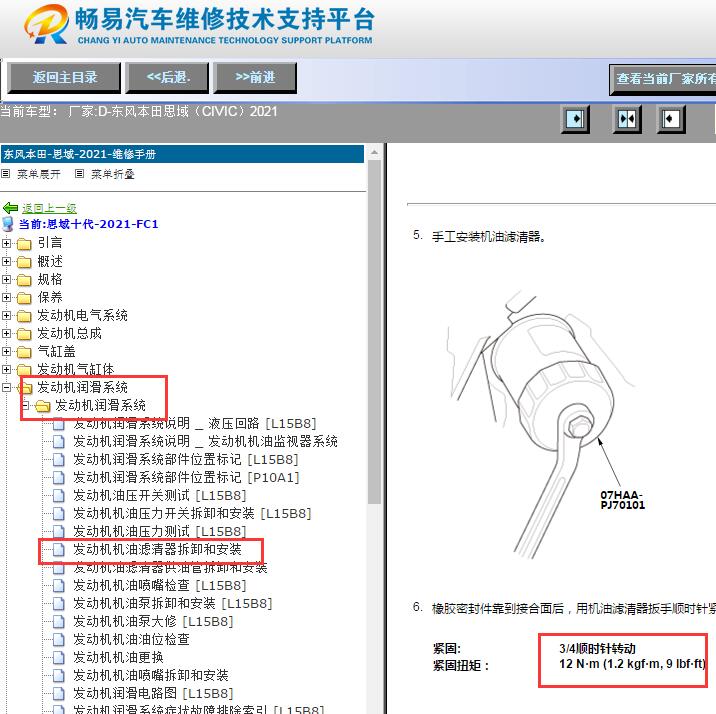Screen dimensions: 716x714
Task: Open 发动机机油泵大修 [L15B8]
Action: 153,621
